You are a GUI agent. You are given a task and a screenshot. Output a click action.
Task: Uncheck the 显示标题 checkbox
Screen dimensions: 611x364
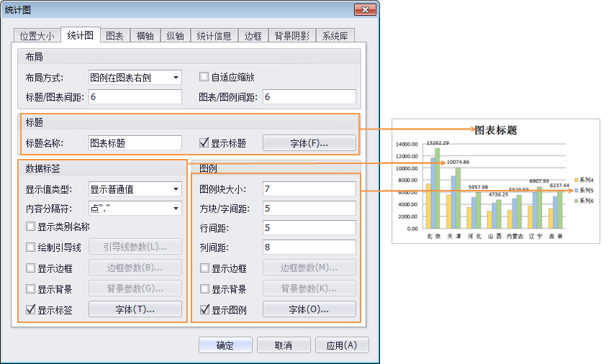click(x=204, y=143)
